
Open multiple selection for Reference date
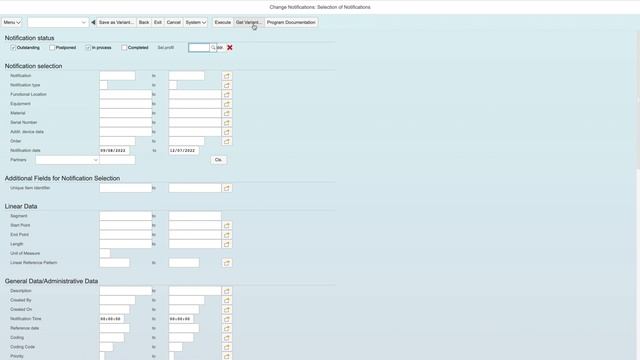click(227, 329)
